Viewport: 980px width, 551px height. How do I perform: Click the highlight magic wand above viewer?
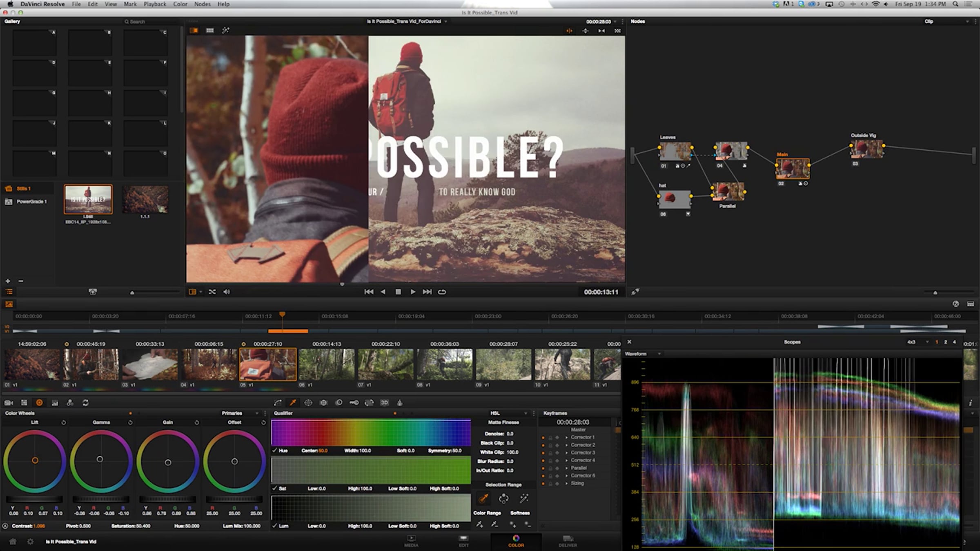pyautogui.click(x=225, y=30)
